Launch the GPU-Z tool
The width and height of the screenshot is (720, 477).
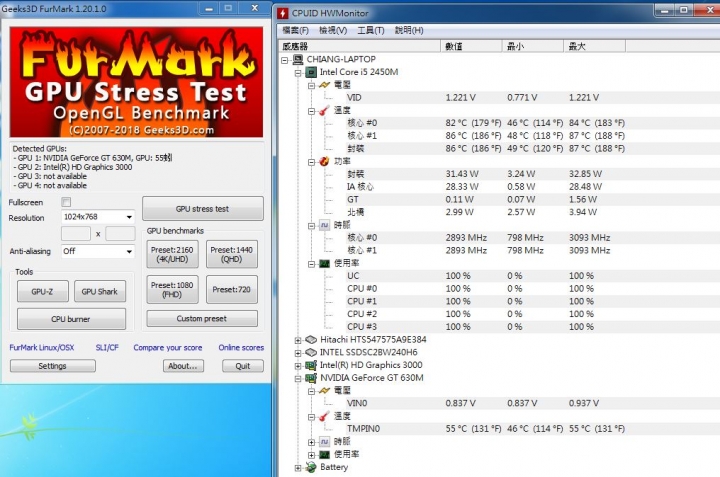[x=42, y=292]
